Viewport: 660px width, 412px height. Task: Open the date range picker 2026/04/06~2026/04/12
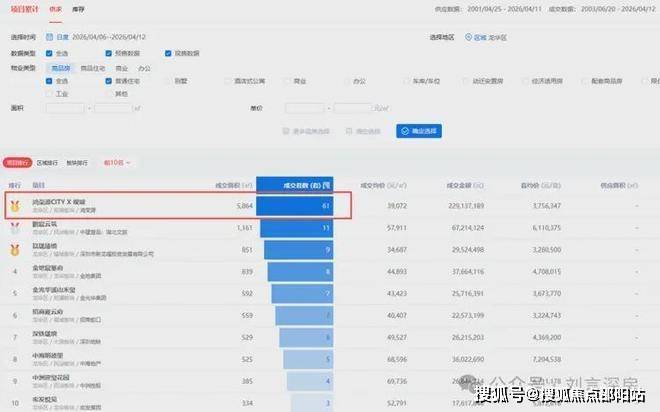pos(112,37)
